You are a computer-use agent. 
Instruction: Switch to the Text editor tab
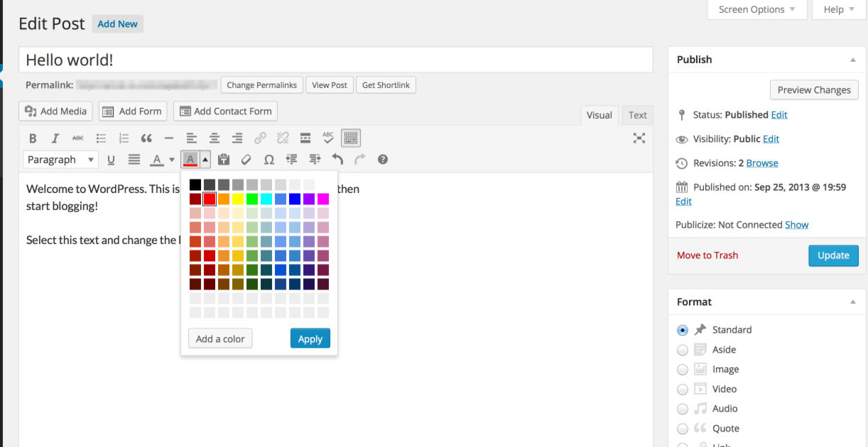[637, 115]
